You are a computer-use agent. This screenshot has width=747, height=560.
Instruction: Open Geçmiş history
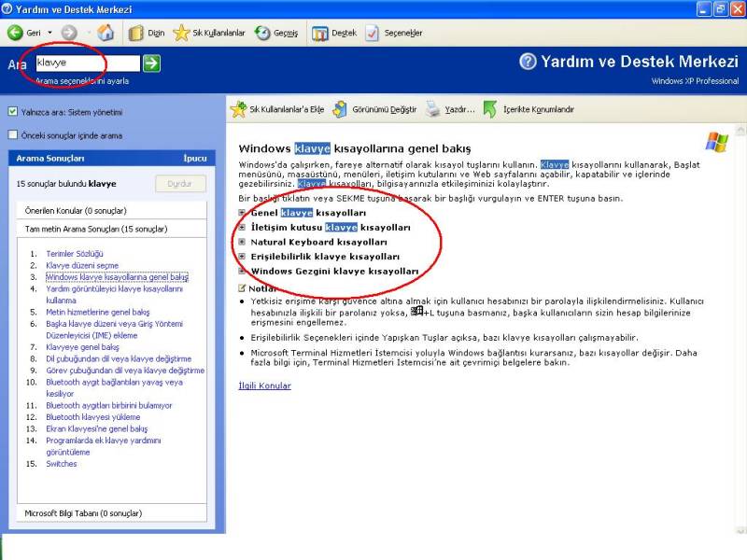point(275,33)
